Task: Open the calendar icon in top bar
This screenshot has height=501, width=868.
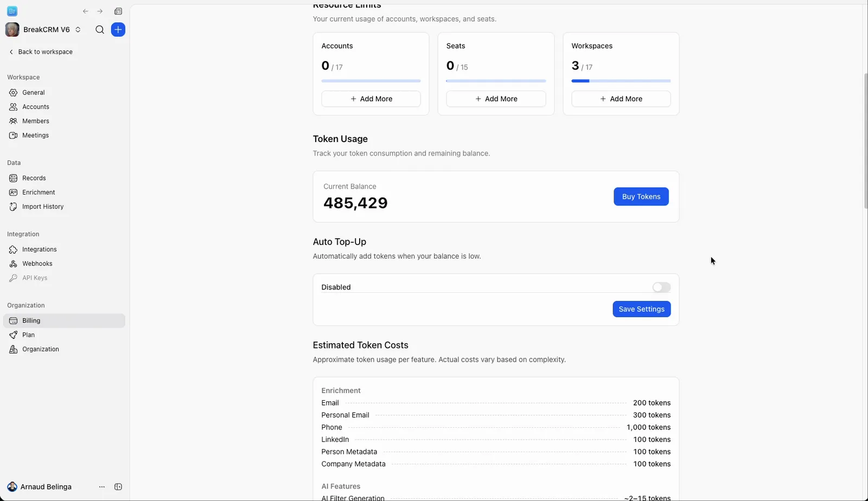Action: pyautogui.click(x=118, y=11)
